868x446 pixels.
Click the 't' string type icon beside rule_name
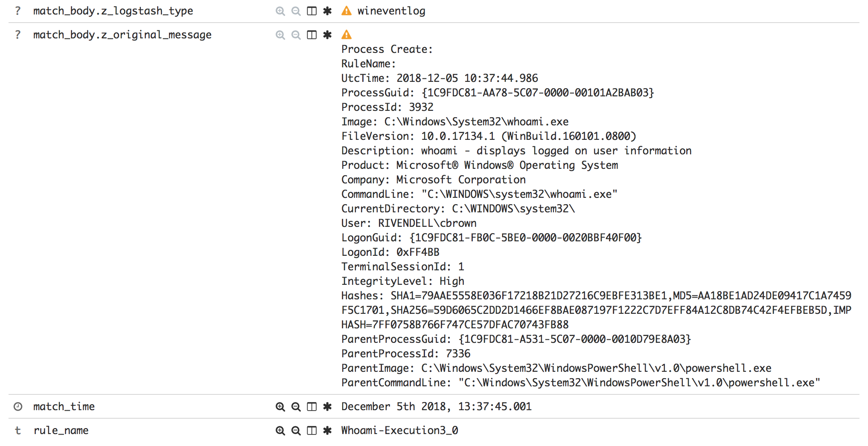click(17, 431)
